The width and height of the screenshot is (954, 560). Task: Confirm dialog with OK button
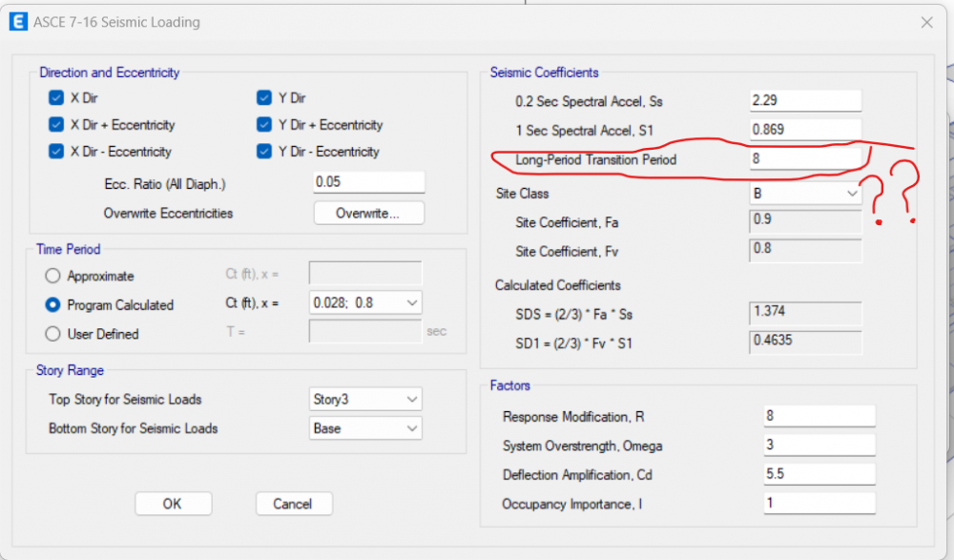(x=174, y=504)
